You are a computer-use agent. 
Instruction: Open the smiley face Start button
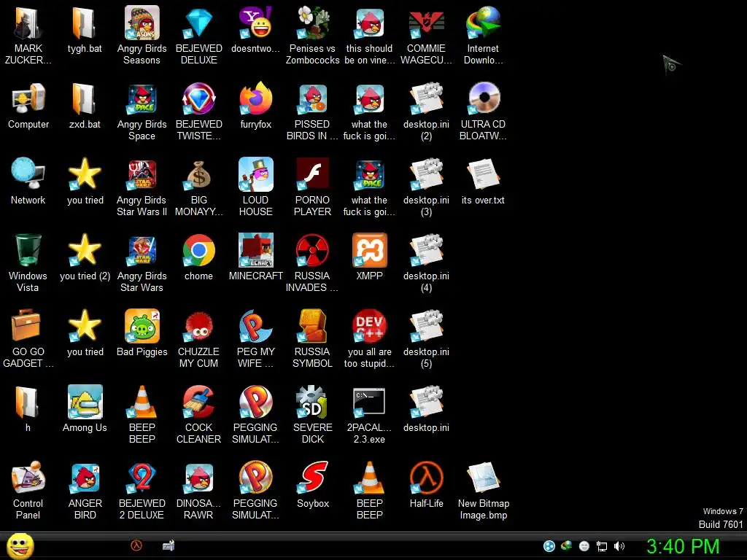pyautogui.click(x=20, y=546)
